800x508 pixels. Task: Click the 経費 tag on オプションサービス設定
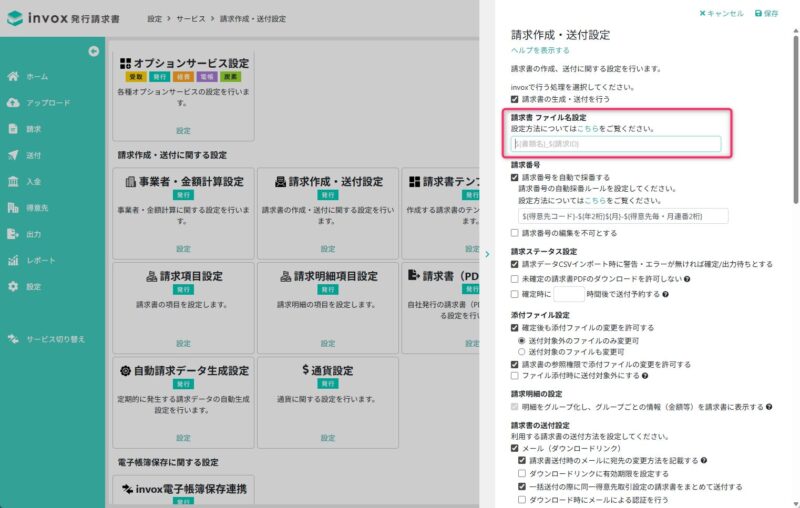click(183, 77)
